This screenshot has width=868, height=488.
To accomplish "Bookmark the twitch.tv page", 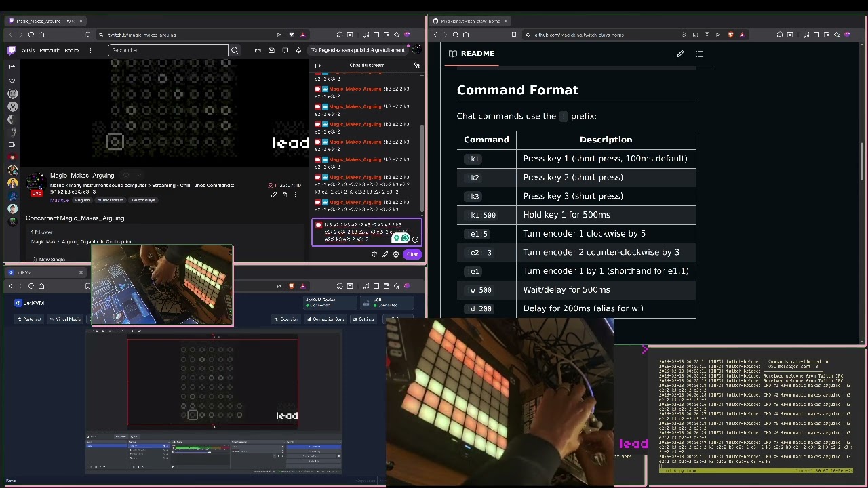I will pyautogui.click(x=87, y=35).
